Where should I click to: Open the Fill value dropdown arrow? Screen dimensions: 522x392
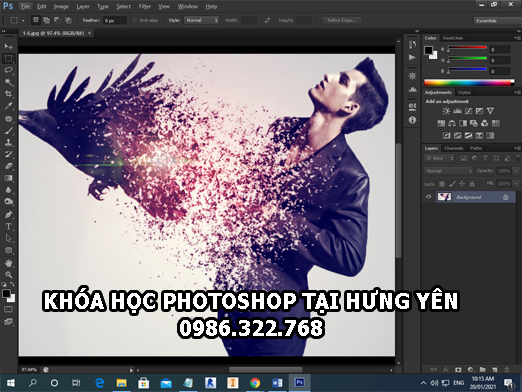click(516, 183)
